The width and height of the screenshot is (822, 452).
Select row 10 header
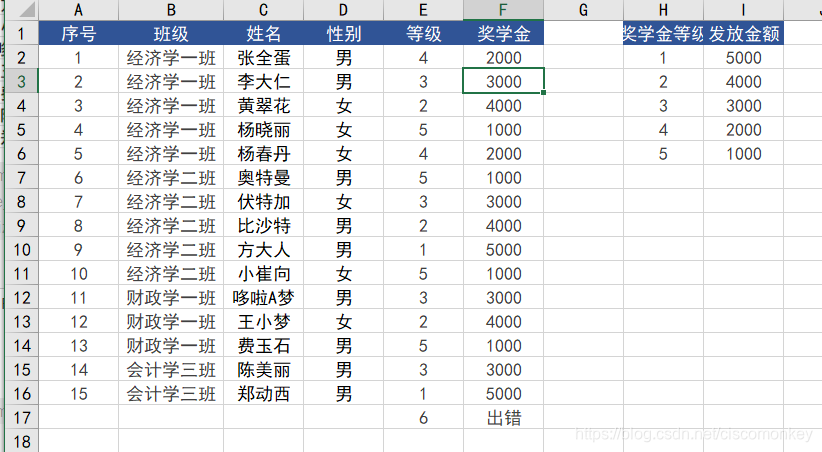[x=21, y=250]
